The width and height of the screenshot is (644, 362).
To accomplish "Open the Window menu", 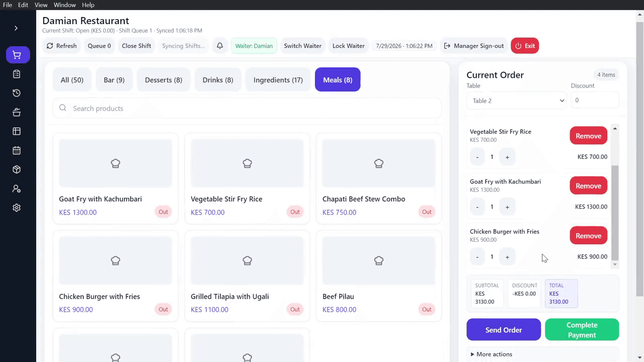I will tap(65, 5).
